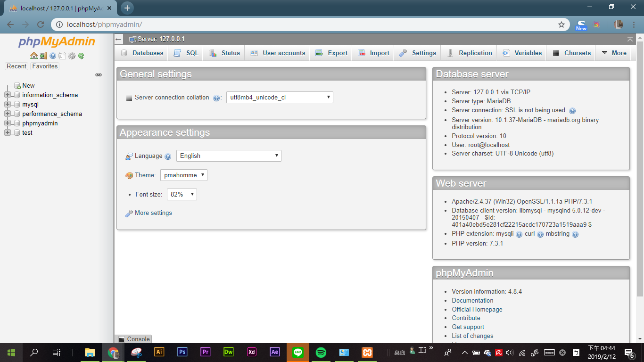Click the log out door icon
644x362 pixels.
point(43,56)
